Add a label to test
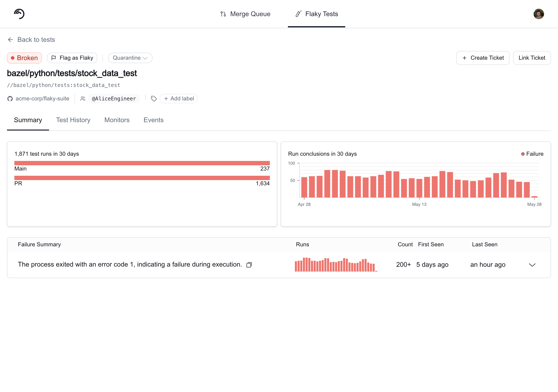The width and height of the screenshot is (558, 392). (179, 99)
